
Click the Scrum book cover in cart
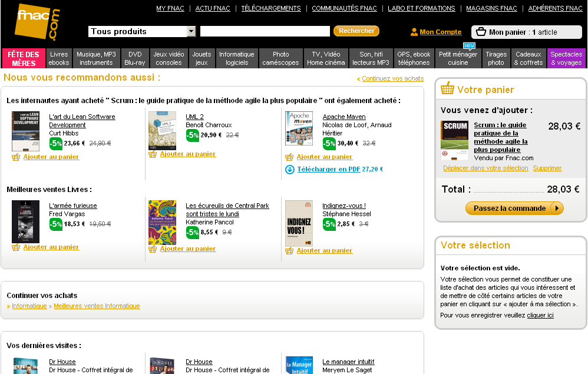click(x=454, y=141)
